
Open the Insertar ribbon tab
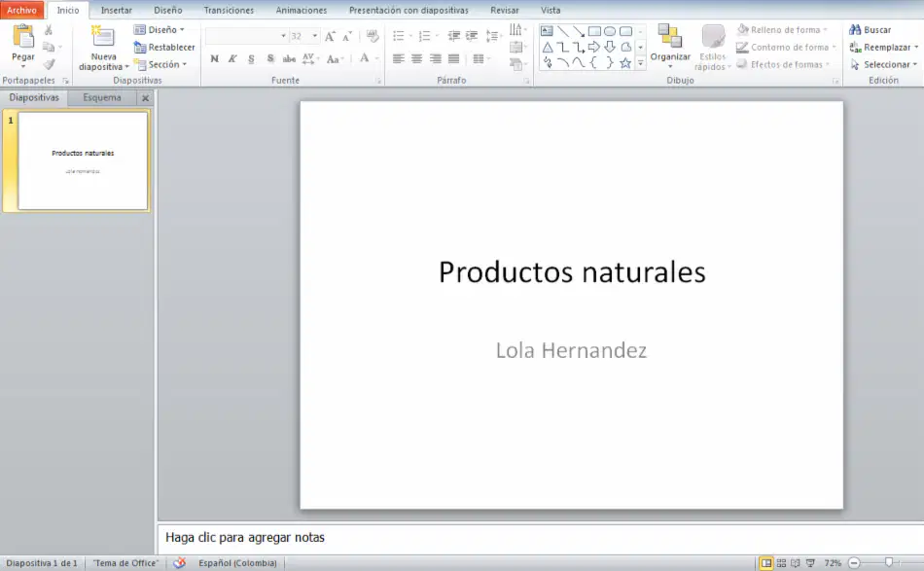(116, 10)
